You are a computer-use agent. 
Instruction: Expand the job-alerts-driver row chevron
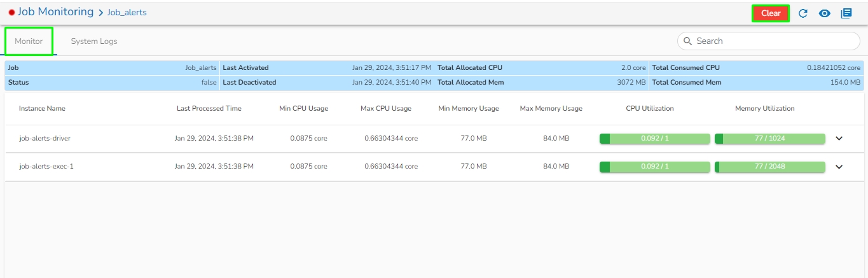pyautogui.click(x=839, y=138)
